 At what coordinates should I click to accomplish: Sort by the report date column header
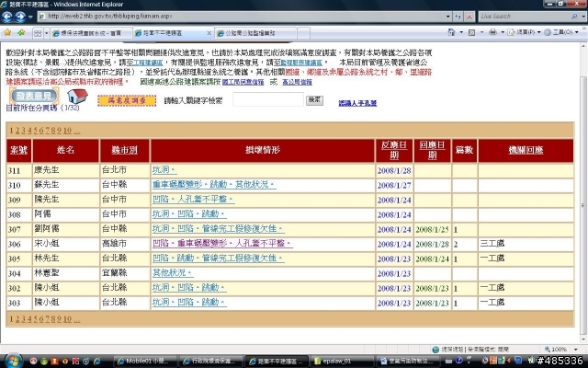click(394, 150)
